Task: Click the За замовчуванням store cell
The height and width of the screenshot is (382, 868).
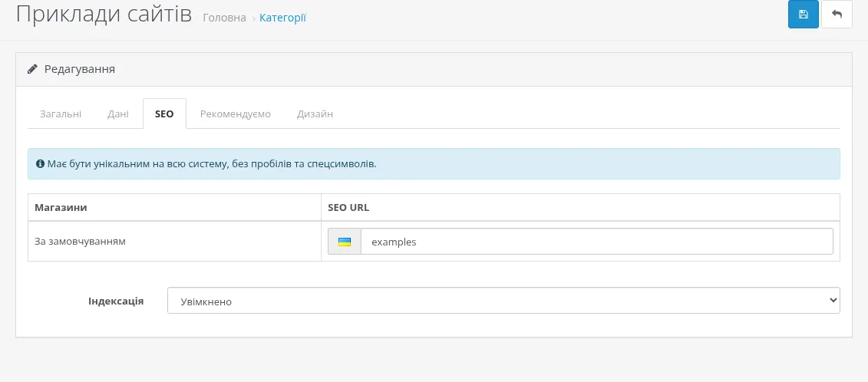Action: [x=174, y=242]
